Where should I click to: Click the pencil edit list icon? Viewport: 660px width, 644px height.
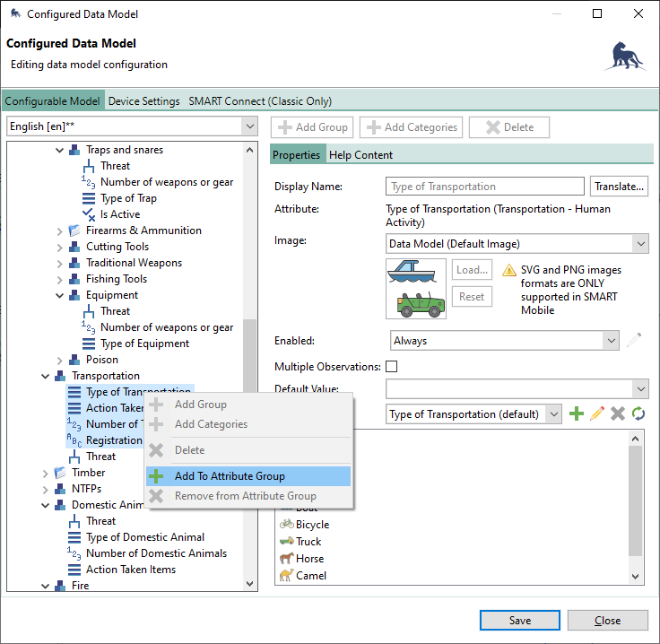pyautogui.click(x=597, y=413)
